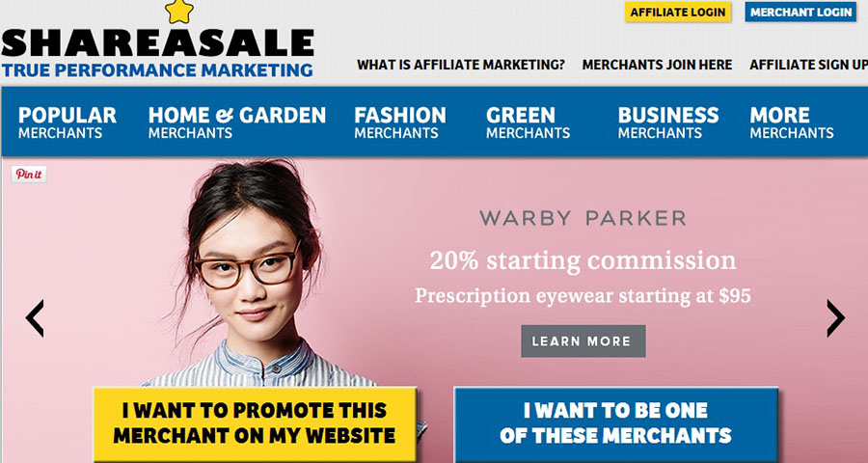Go to the previous slide with left arrow
Viewport: 868px width, 463px height.
35,318
